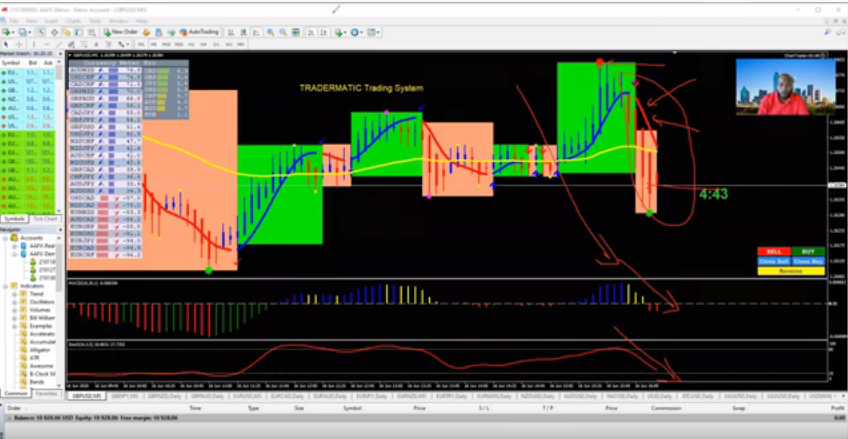
Task: Toggle the M5 timeframe button
Action: (154, 44)
